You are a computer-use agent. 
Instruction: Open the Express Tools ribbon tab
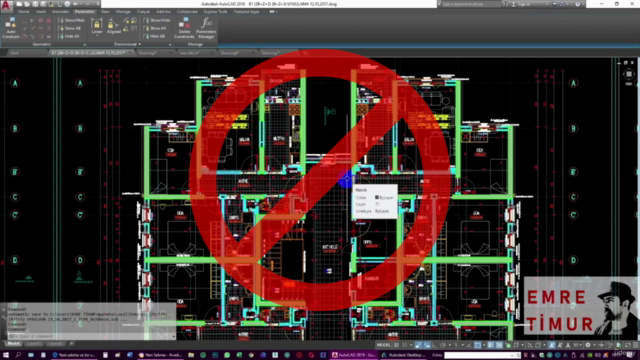[x=216, y=12]
